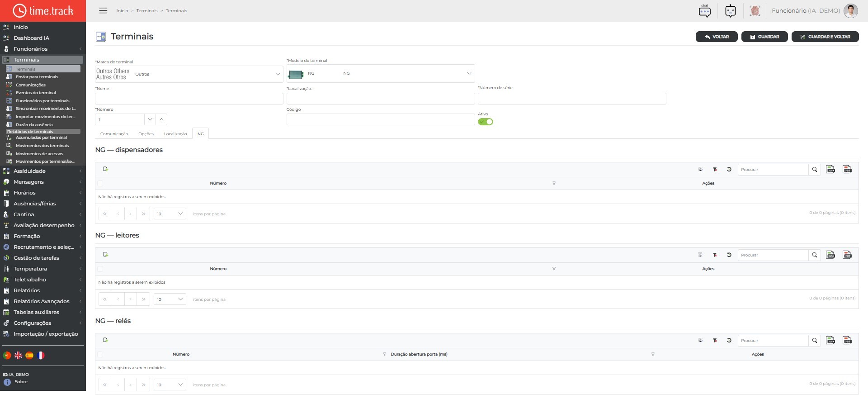
Task: Open the Número column filter in NG leitores
Action: pyautogui.click(x=554, y=269)
